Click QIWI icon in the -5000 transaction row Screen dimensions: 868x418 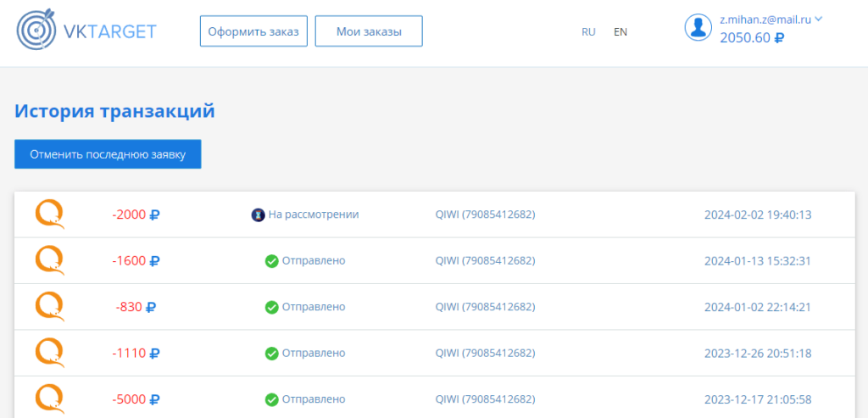50,398
